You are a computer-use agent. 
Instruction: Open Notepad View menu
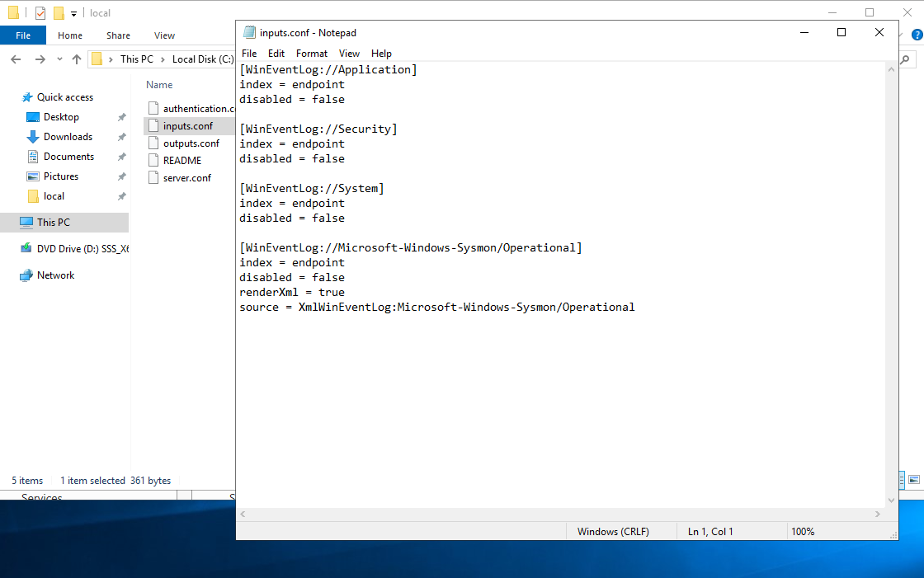[349, 54]
